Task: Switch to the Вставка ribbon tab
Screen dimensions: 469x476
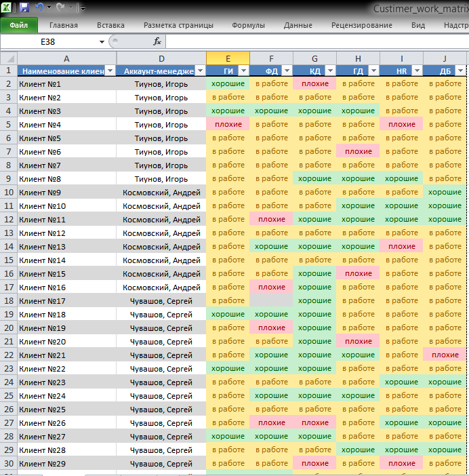Action: 110,25
